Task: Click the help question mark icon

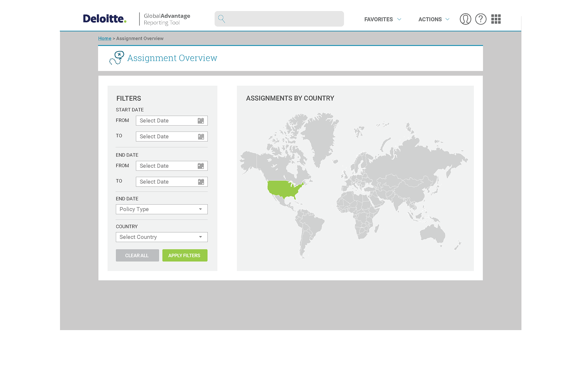Action: (481, 19)
